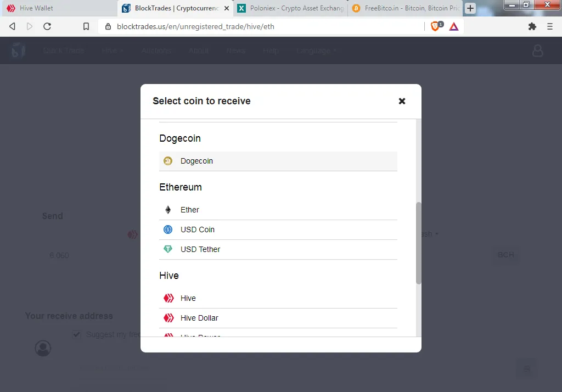The width and height of the screenshot is (562, 392).
Task: Click the FreeBitco.in tab favicon
Action: pyautogui.click(x=356, y=8)
